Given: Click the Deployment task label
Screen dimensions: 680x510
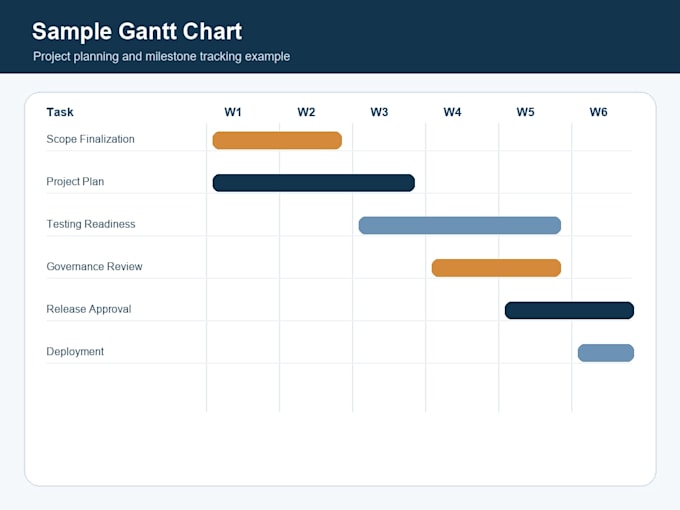Looking at the screenshot, I should pyautogui.click(x=75, y=352).
